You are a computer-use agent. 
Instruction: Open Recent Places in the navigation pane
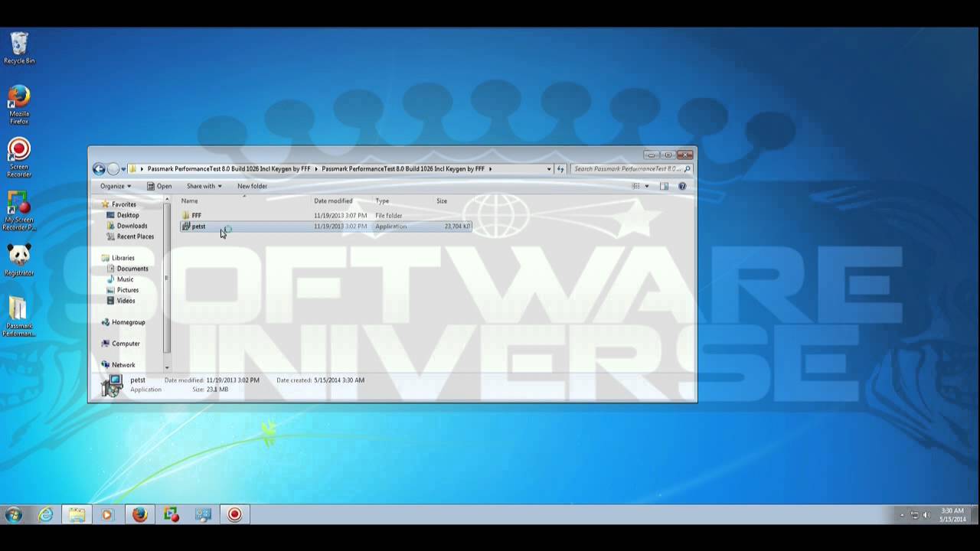[x=136, y=236]
